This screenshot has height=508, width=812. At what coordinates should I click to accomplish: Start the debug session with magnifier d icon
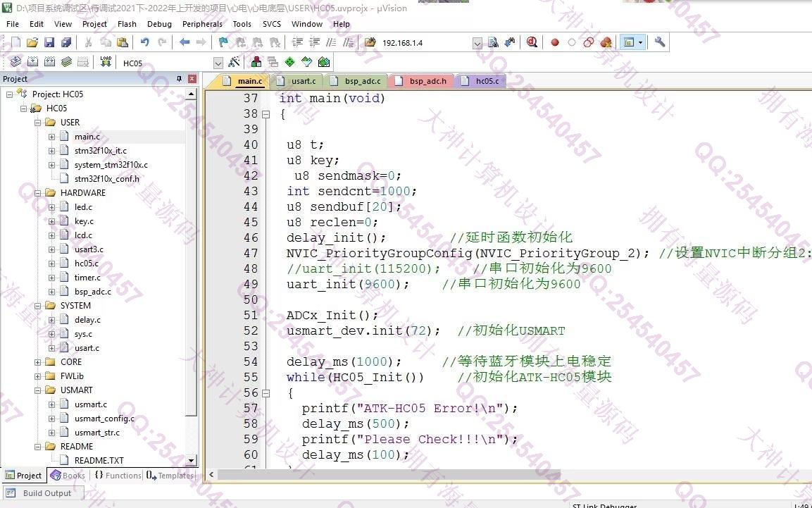pyautogui.click(x=532, y=42)
